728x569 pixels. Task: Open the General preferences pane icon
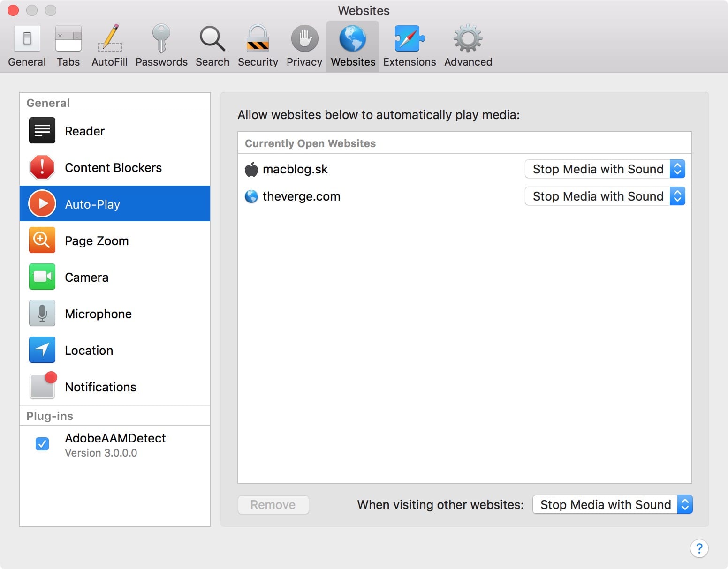[x=27, y=38]
